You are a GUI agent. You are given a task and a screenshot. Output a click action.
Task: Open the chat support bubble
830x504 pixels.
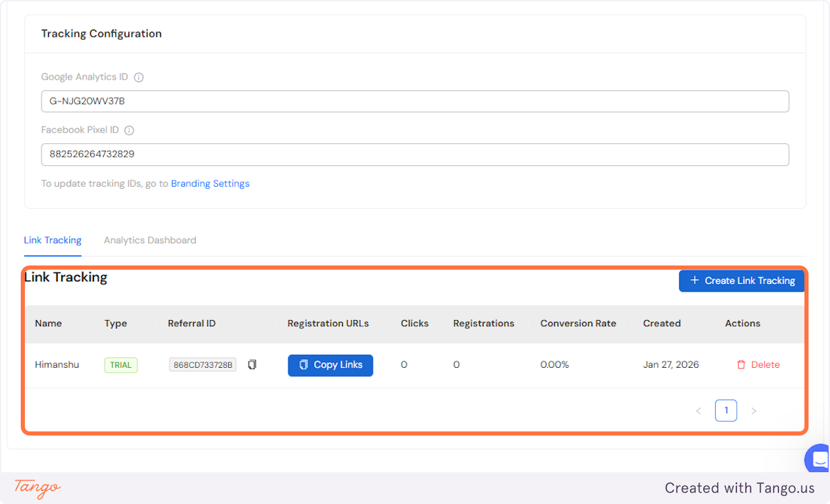[816, 458]
